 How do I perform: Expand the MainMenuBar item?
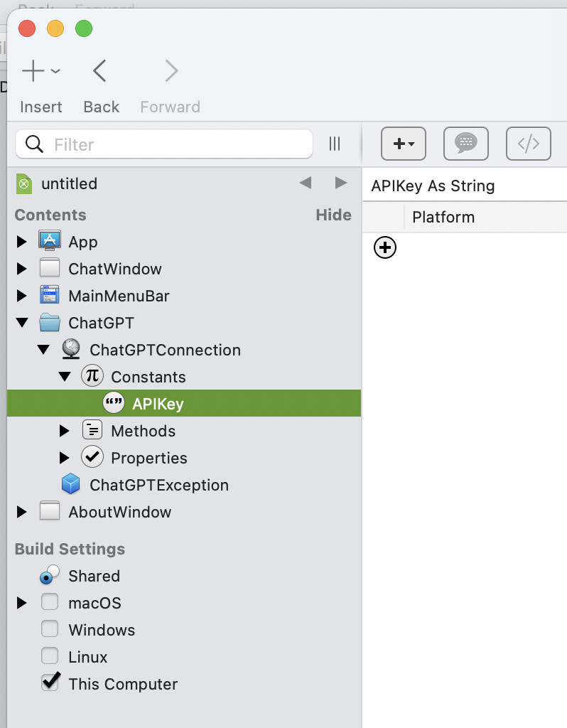(21, 296)
